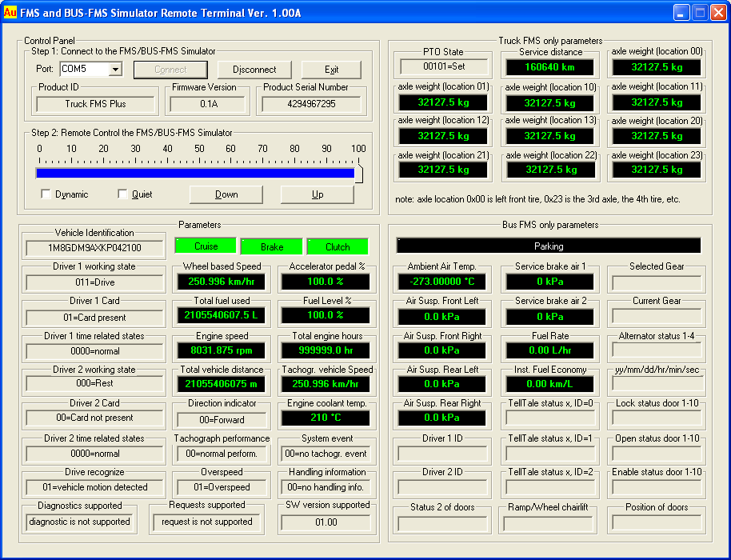
Task: Click the Engine coolant temp. 210 °C value
Action: [326, 418]
